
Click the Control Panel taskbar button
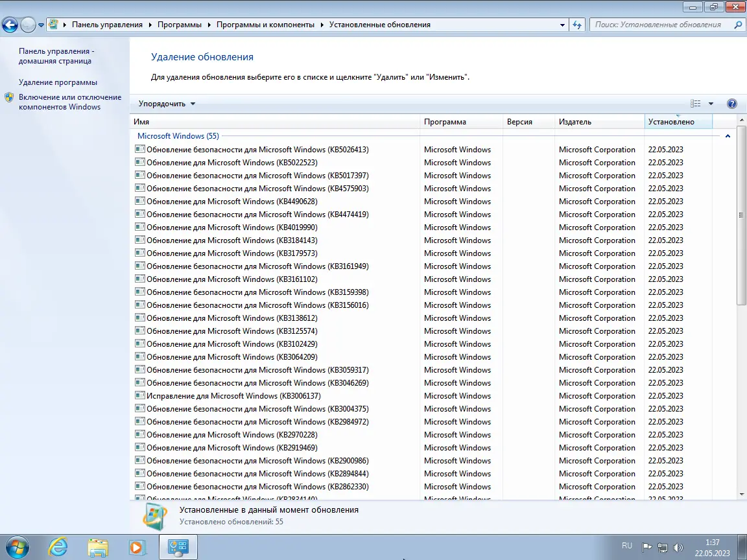point(178,547)
